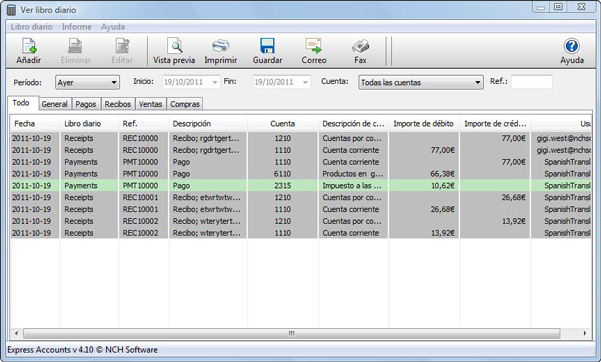Click Productos en g... description cell
The width and height of the screenshot is (601, 362).
[353, 174]
